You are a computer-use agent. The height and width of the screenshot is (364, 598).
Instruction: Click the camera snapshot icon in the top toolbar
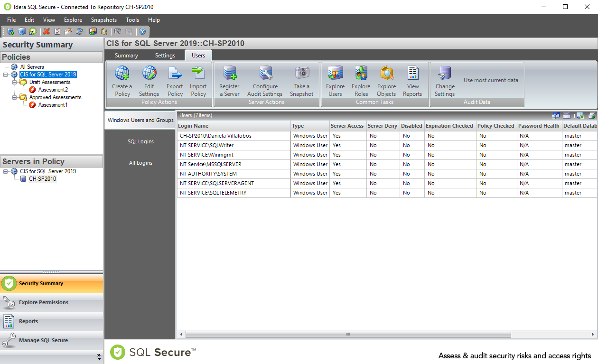pyautogui.click(x=118, y=31)
